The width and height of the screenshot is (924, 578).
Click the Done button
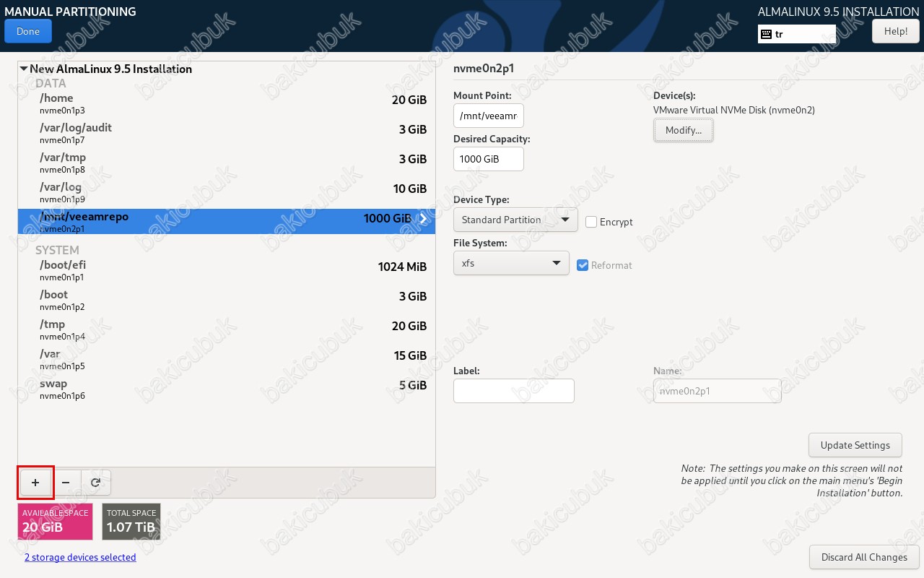coord(28,31)
